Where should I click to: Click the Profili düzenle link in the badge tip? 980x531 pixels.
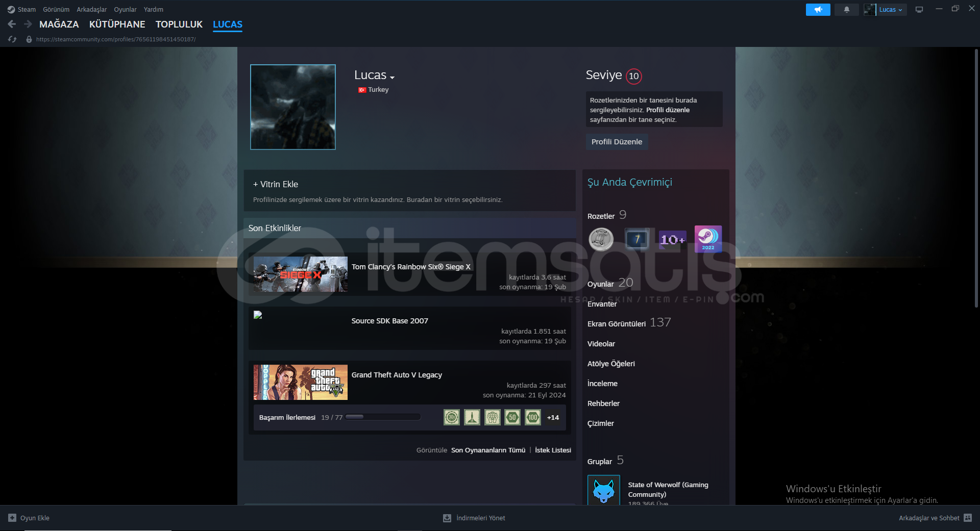[668, 110]
